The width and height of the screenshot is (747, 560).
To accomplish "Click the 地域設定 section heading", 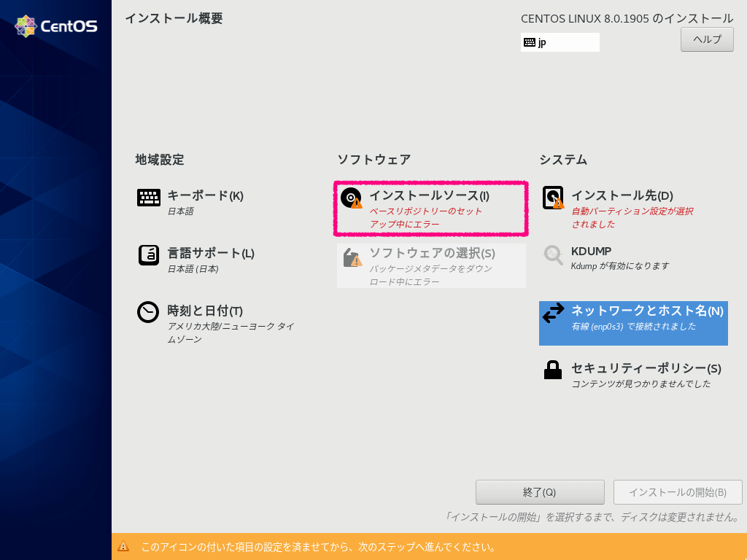I will coord(160,160).
